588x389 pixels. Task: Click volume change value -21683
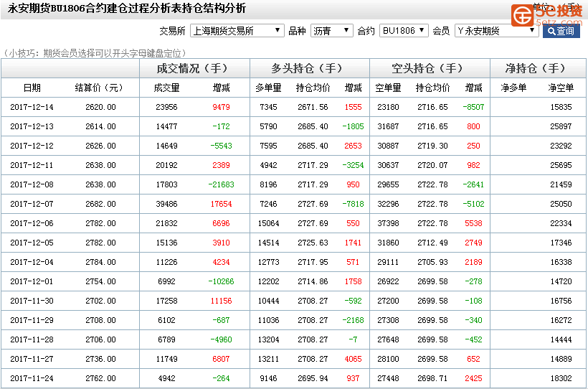click(221, 184)
